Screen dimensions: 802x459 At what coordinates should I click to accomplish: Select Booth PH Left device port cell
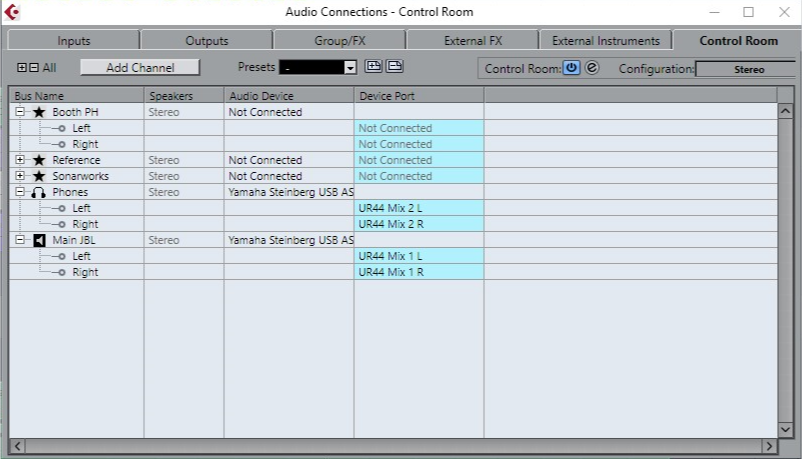[418, 128]
